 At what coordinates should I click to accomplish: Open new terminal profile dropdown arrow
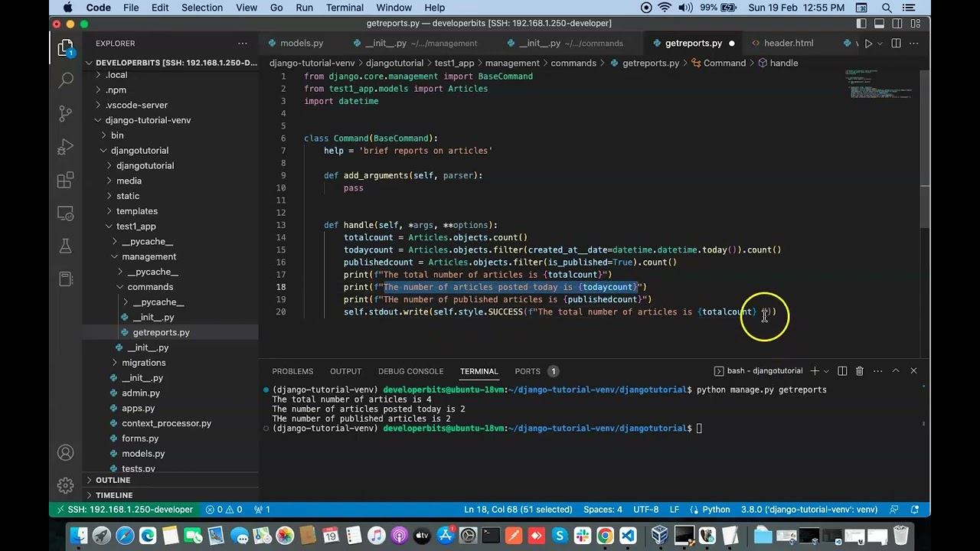point(825,371)
